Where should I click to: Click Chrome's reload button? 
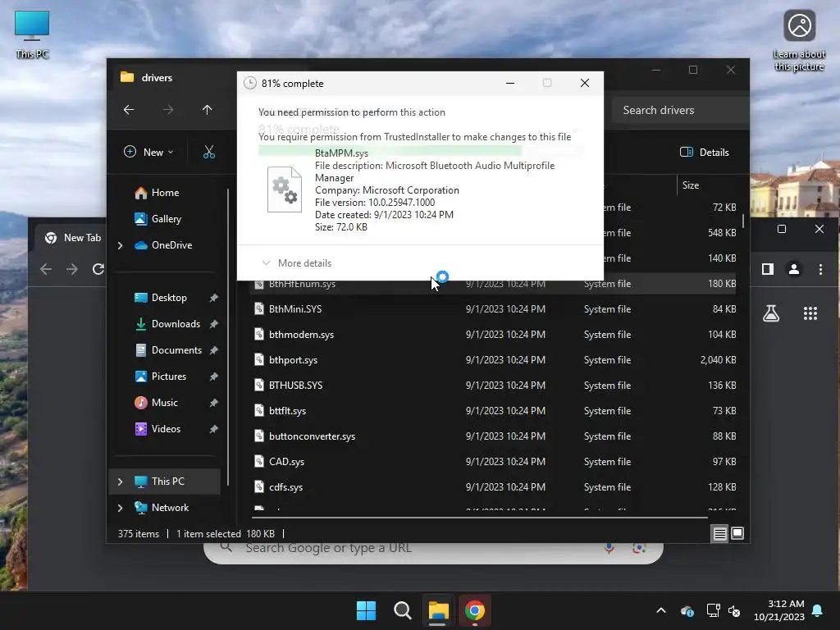pyautogui.click(x=98, y=269)
